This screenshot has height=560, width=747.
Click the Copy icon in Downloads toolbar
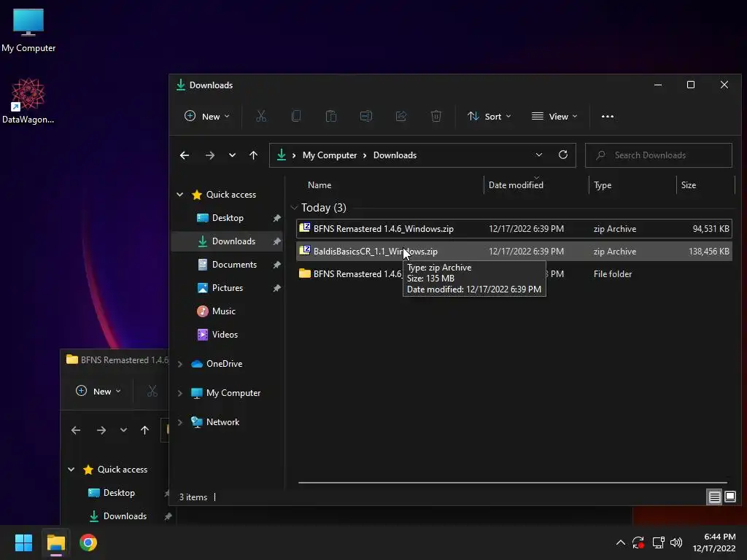(x=296, y=116)
